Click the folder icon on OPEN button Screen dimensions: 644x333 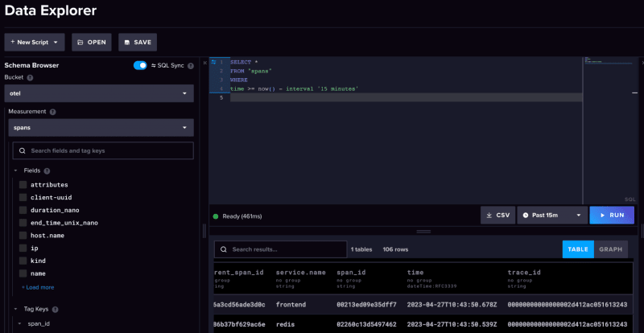[80, 43]
